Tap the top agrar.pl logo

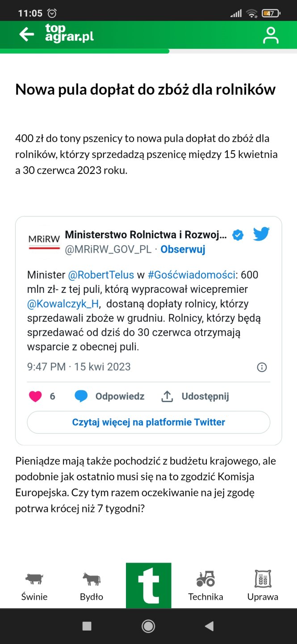click(x=69, y=34)
